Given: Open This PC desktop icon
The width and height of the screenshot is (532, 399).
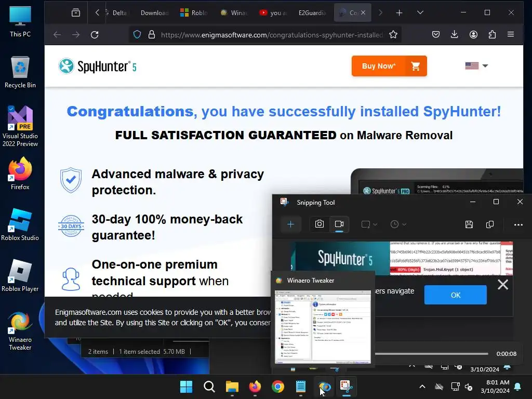Looking at the screenshot, I should tap(20, 21).
